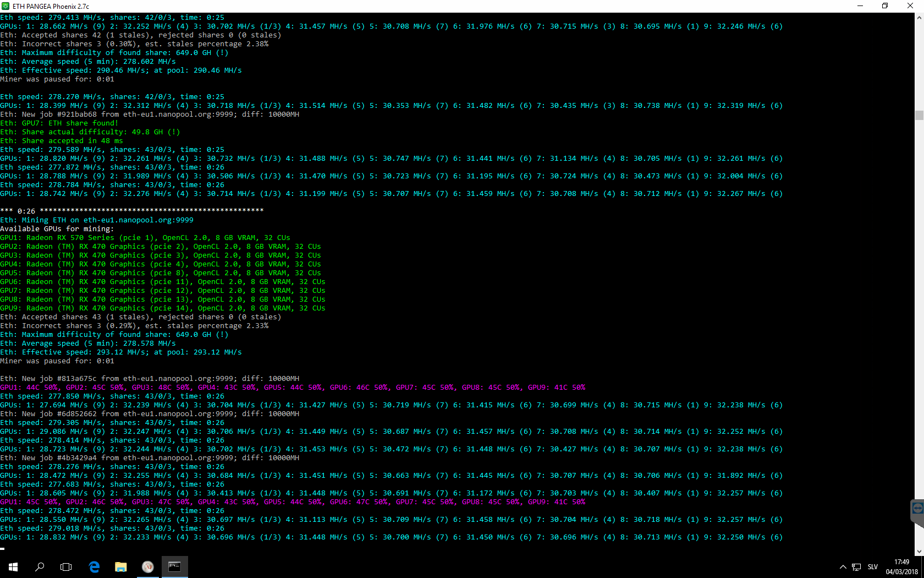Screen dimensions: 924x578
Task: Click the GPU1 Radeon RX 570 Series line
Action: pos(145,238)
